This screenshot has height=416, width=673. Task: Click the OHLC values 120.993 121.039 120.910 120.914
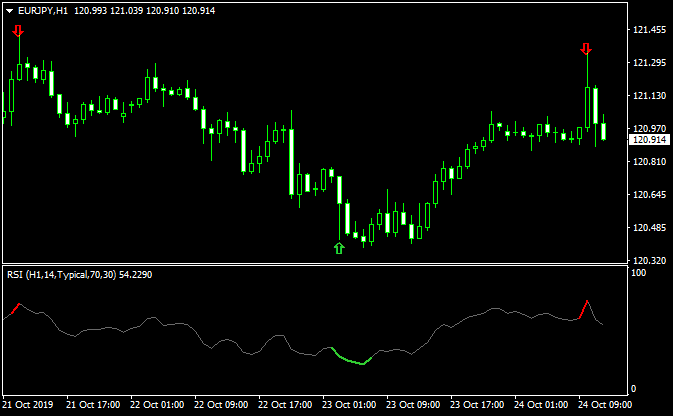coord(145,11)
